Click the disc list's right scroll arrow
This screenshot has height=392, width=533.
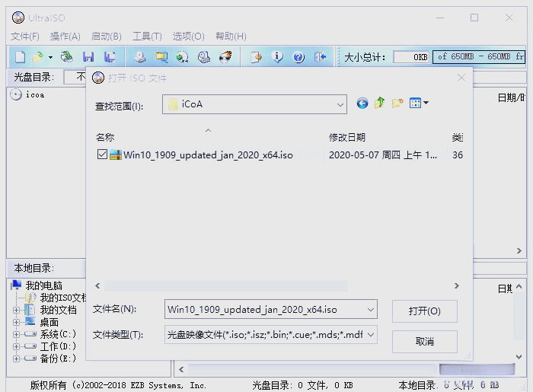click(519, 250)
